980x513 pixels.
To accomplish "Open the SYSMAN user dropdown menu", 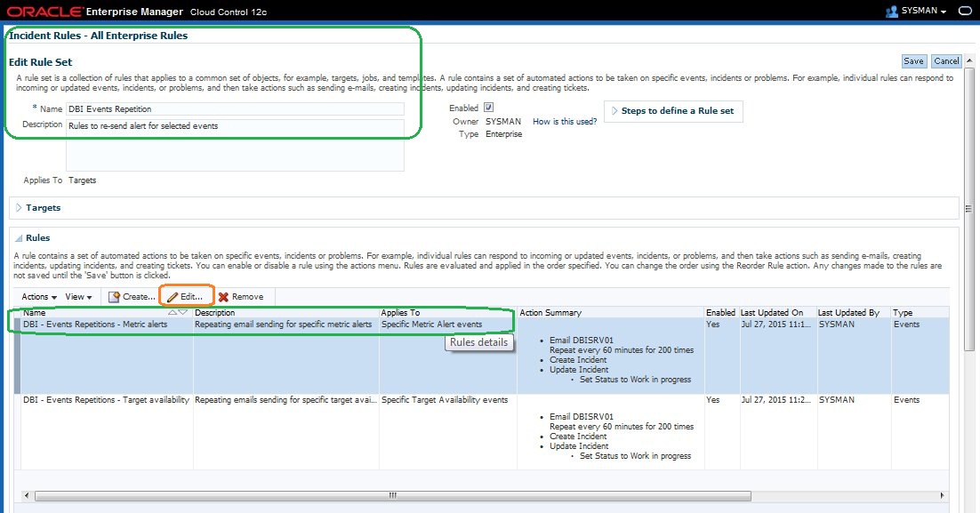I will (924, 11).
